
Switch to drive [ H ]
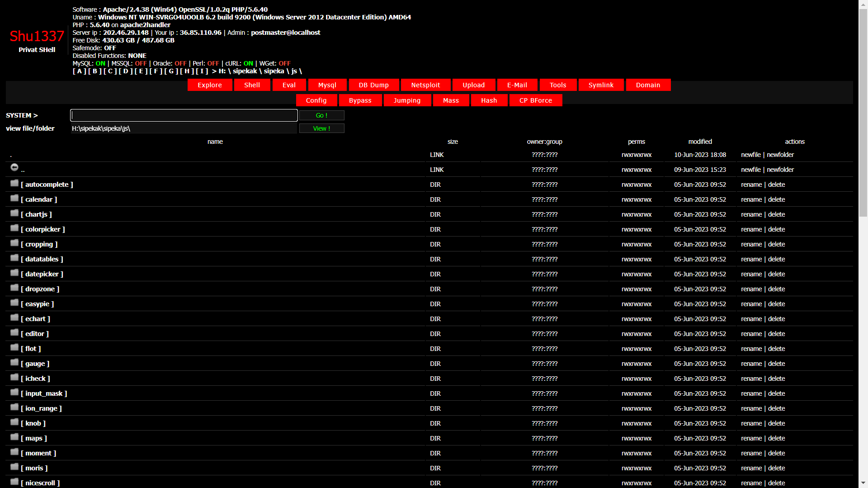[x=187, y=71]
